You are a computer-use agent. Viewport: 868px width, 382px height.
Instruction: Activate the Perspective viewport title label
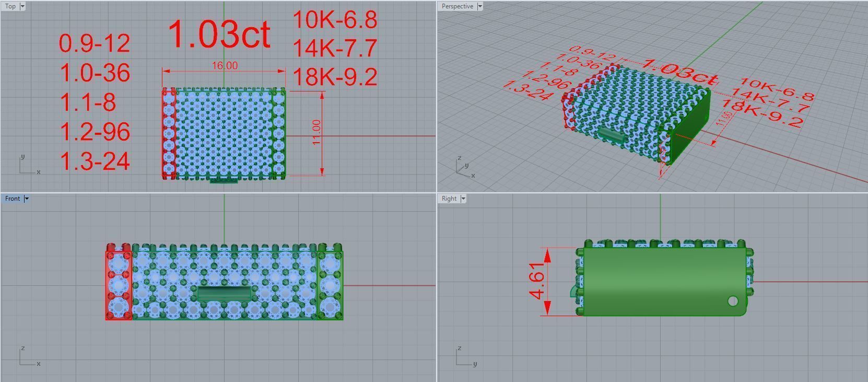tap(458, 6)
